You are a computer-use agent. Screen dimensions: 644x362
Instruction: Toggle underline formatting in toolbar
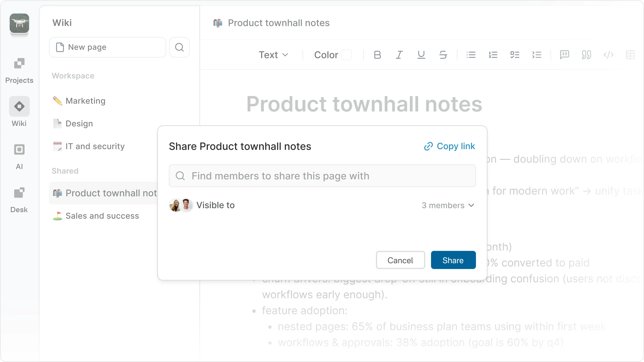[x=421, y=55]
